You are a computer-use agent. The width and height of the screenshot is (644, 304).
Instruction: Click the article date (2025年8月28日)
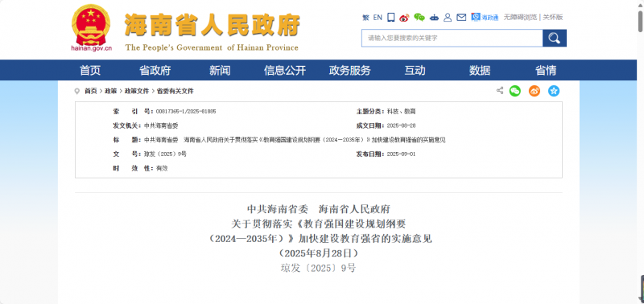point(318,253)
